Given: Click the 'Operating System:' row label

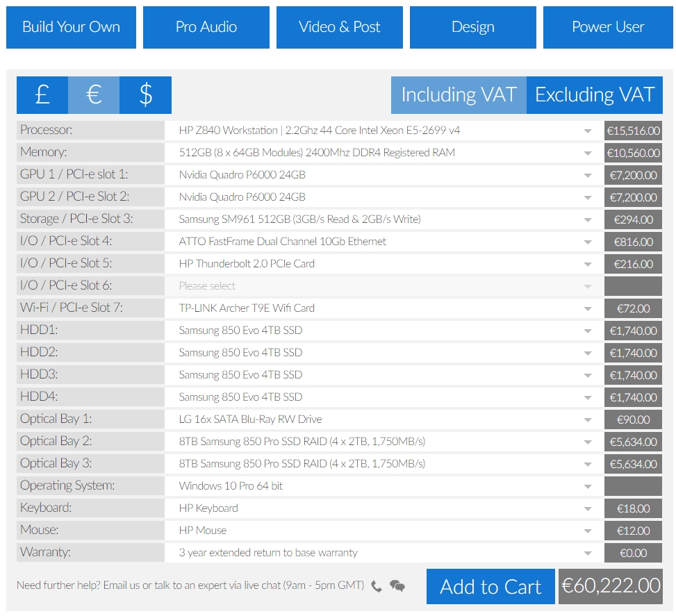Looking at the screenshot, I should tap(90, 486).
